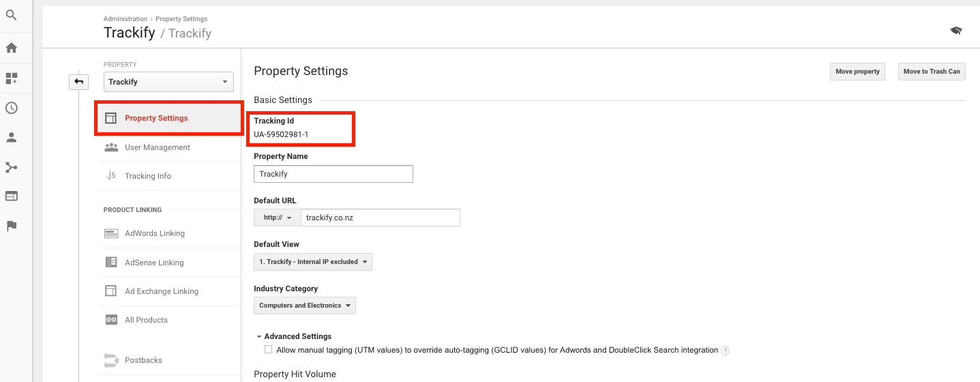Viewport: 980px width, 382px height.
Task: Open Behavior reports window icon
Action: click(x=11, y=196)
